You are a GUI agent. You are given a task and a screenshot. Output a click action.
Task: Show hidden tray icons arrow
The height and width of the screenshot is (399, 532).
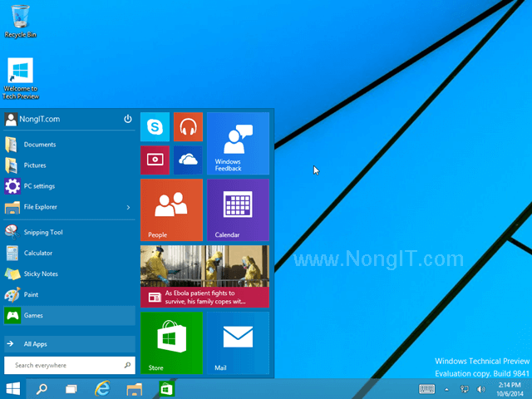pyautogui.click(x=446, y=390)
